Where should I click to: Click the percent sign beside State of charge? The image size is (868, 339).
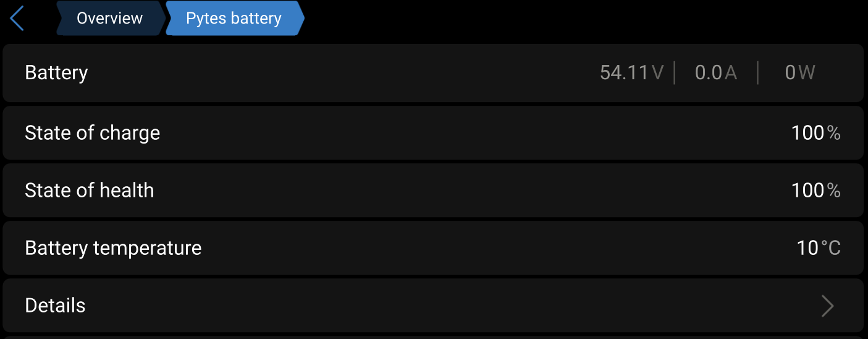click(x=834, y=133)
